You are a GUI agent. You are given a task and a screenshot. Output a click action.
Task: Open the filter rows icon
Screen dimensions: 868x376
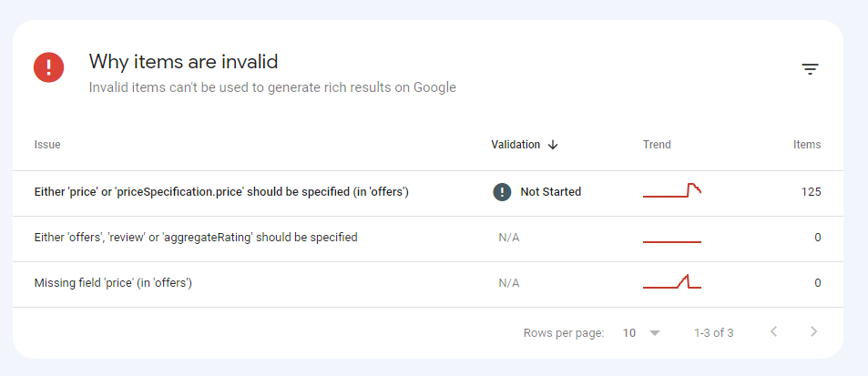tap(810, 69)
